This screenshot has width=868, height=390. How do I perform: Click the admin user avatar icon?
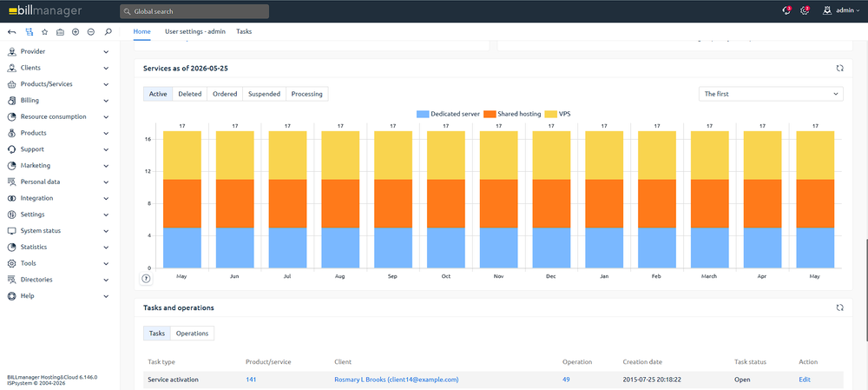tap(827, 10)
